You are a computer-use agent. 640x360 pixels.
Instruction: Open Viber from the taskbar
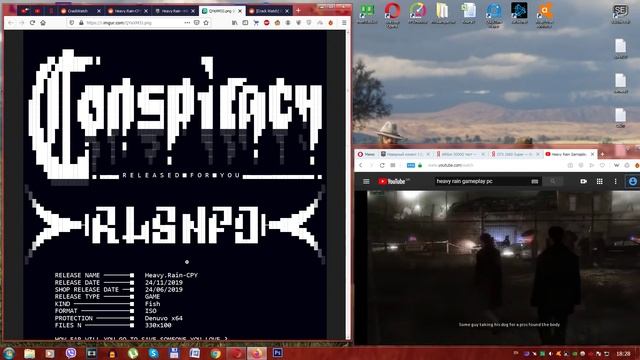coord(71,353)
